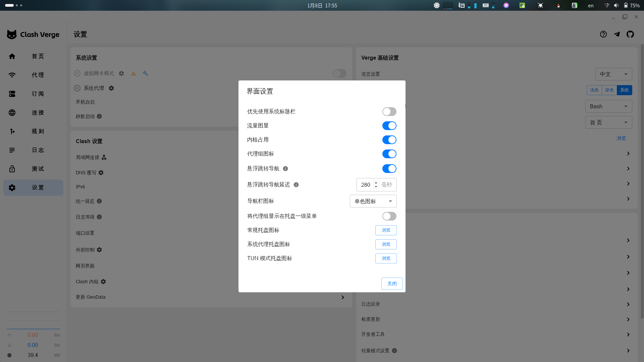Click the help question mark icon

pos(603,34)
